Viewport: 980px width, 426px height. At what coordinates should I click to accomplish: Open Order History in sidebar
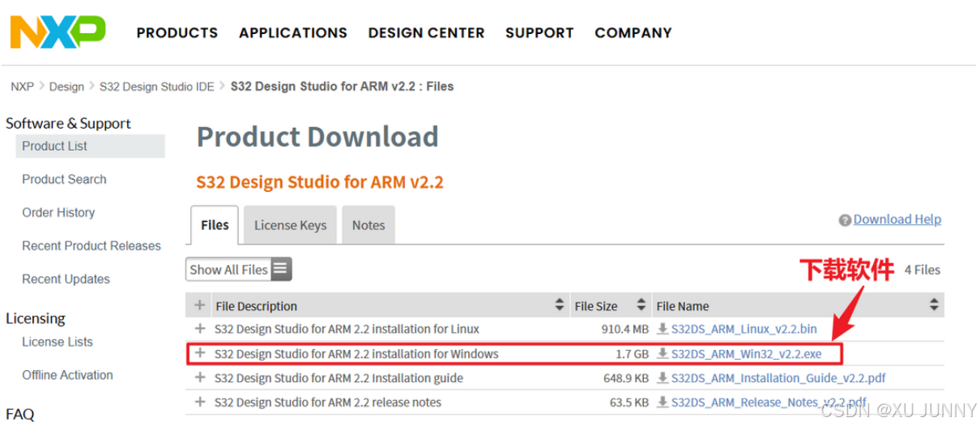tap(58, 212)
